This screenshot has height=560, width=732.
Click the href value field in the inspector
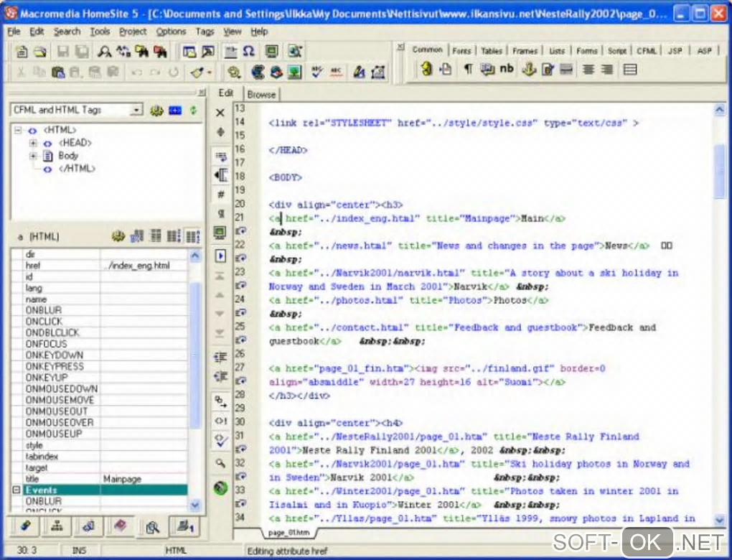click(x=144, y=266)
